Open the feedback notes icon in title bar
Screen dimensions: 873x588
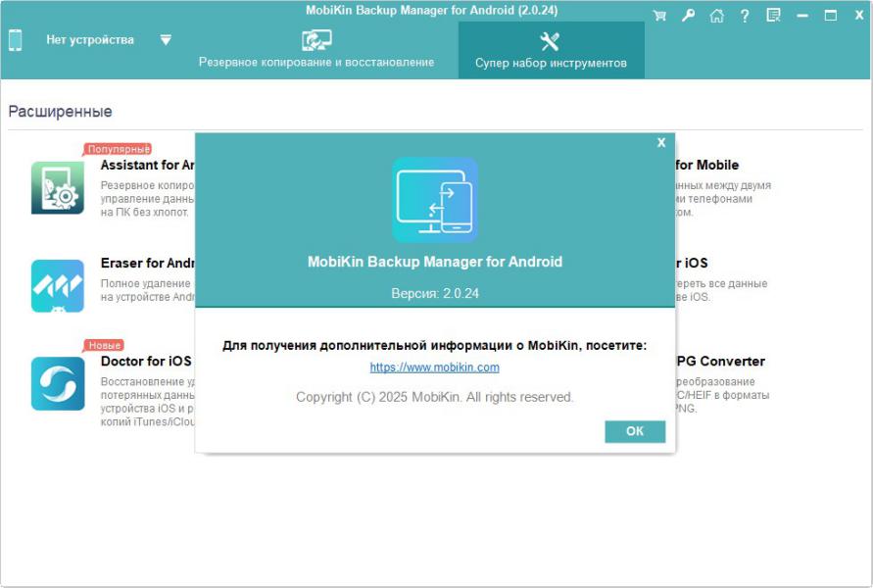[x=773, y=16]
